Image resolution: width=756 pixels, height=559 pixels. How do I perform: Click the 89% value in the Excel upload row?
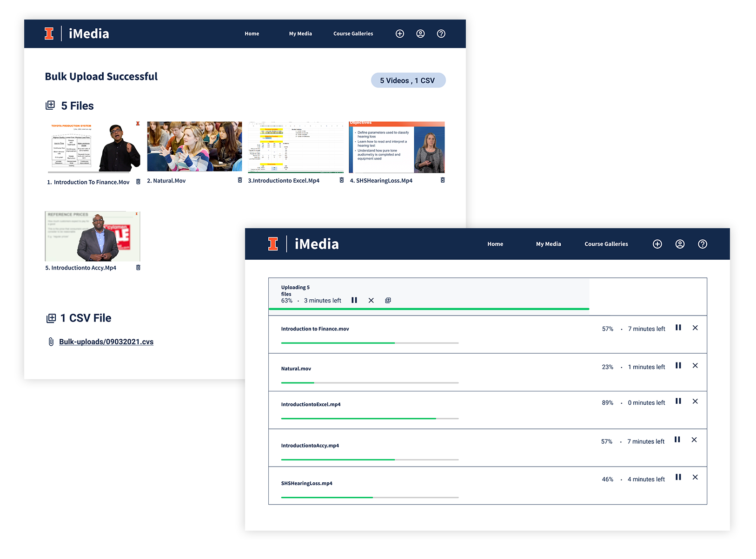pyautogui.click(x=607, y=402)
